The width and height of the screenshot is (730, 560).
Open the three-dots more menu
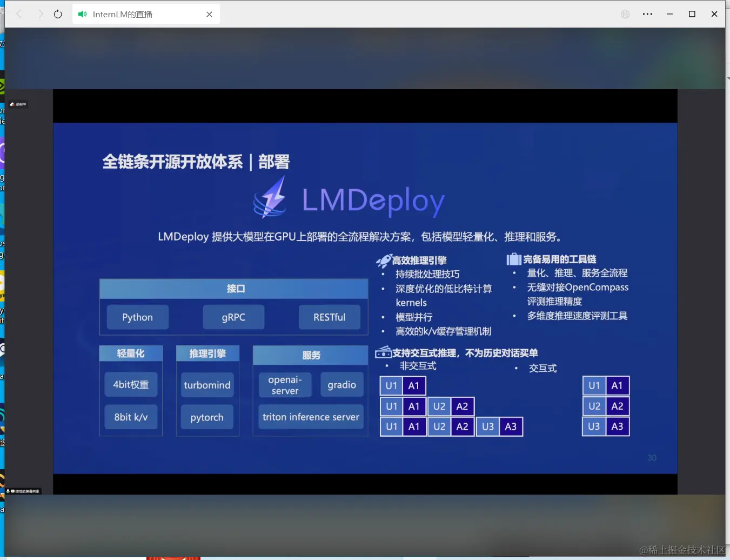coord(647,14)
